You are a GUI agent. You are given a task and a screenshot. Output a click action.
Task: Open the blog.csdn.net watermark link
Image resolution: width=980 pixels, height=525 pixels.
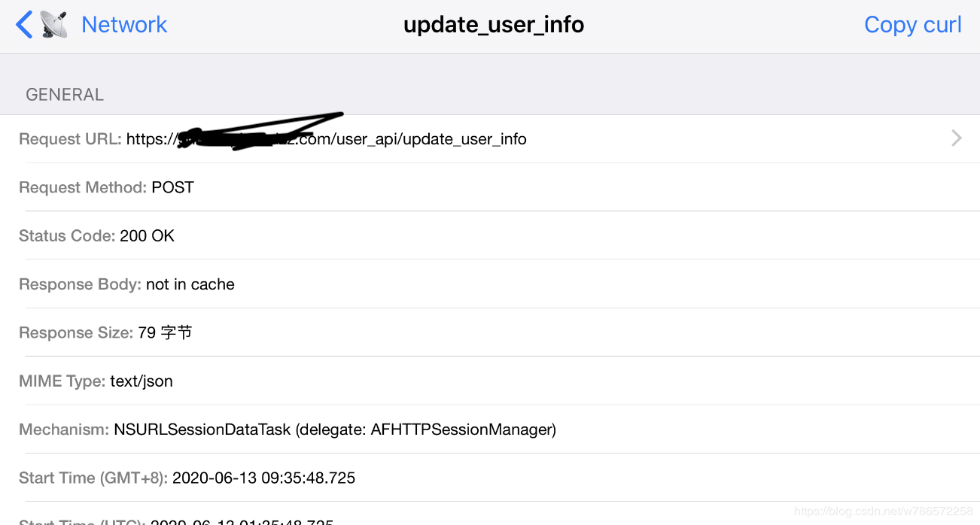[883, 511]
